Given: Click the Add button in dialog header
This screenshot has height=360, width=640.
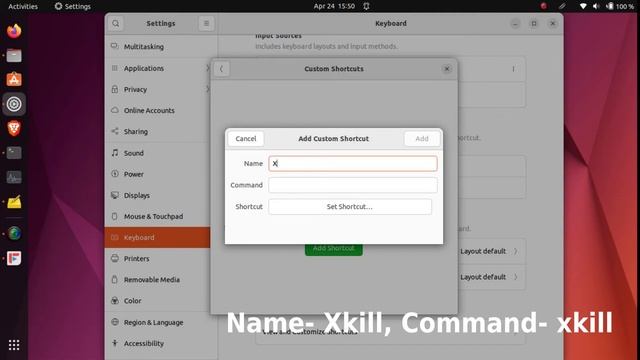Looking at the screenshot, I should pos(422,139).
